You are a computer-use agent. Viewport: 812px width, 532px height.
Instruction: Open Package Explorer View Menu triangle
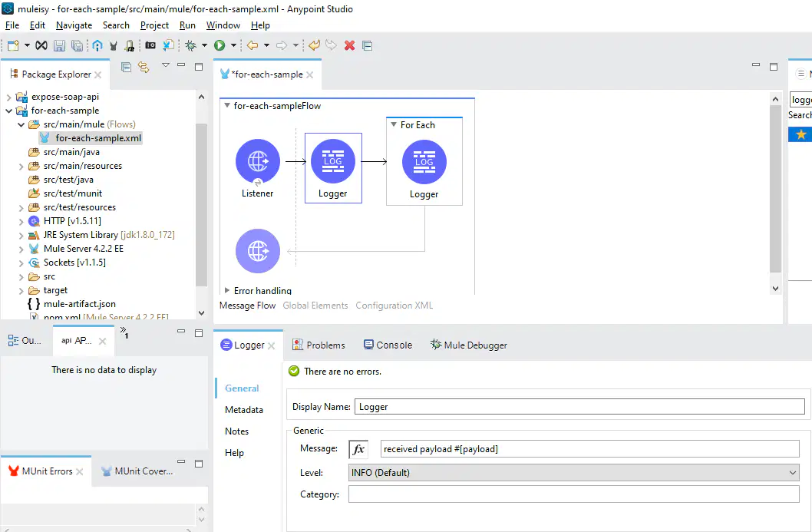click(x=166, y=65)
